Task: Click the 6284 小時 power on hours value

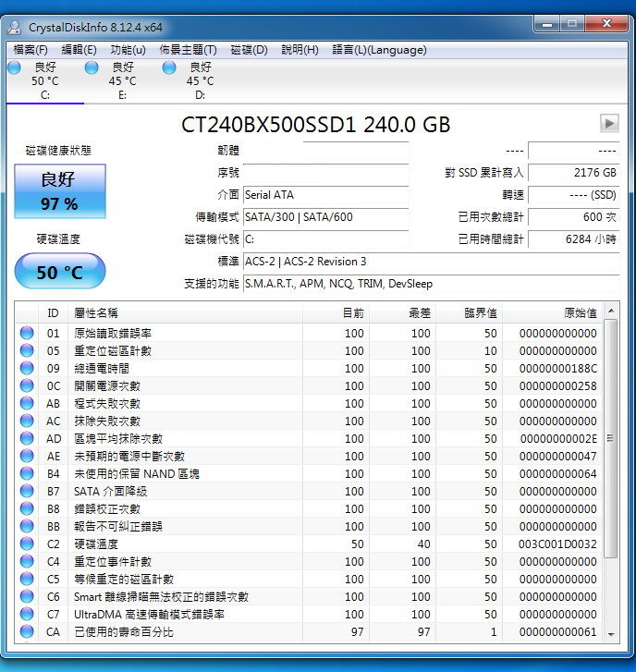Action: click(574, 239)
